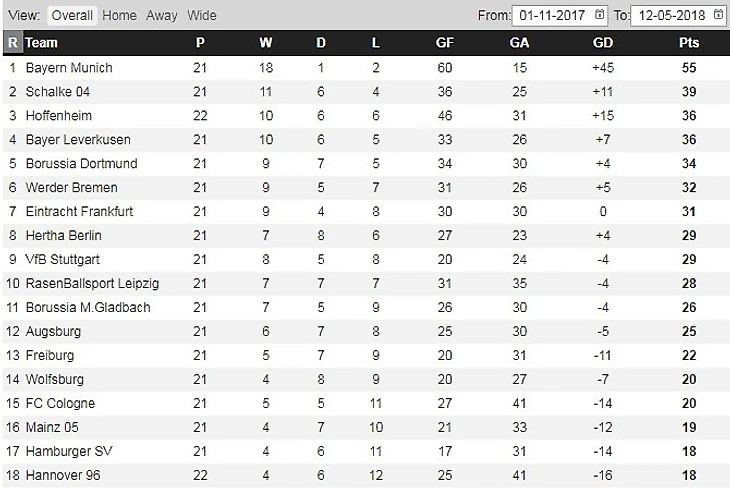Image resolution: width=730 pixels, height=488 pixels.
Task: Open the Bayern Munich team link
Action: pos(69,68)
